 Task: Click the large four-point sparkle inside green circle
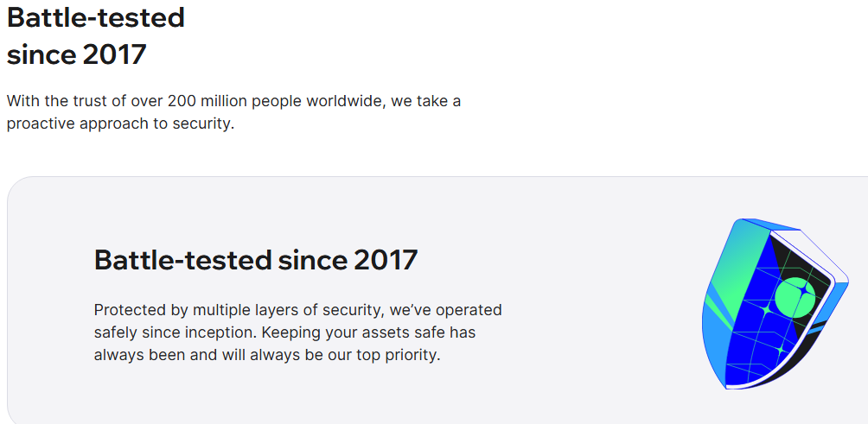(802, 292)
